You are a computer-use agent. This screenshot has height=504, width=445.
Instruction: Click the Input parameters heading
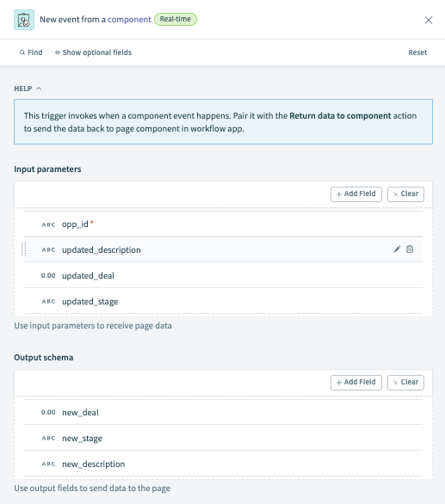[x=47, y=169]
